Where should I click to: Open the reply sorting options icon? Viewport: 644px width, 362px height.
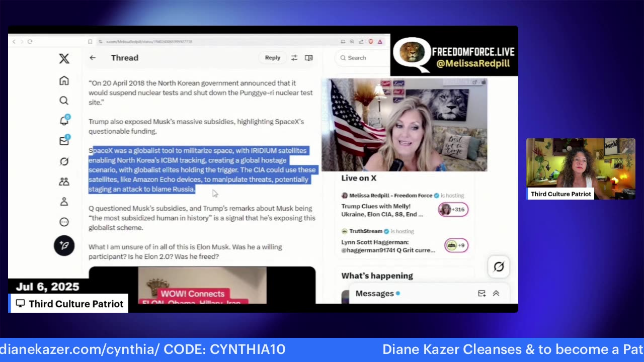coord(294,58)
